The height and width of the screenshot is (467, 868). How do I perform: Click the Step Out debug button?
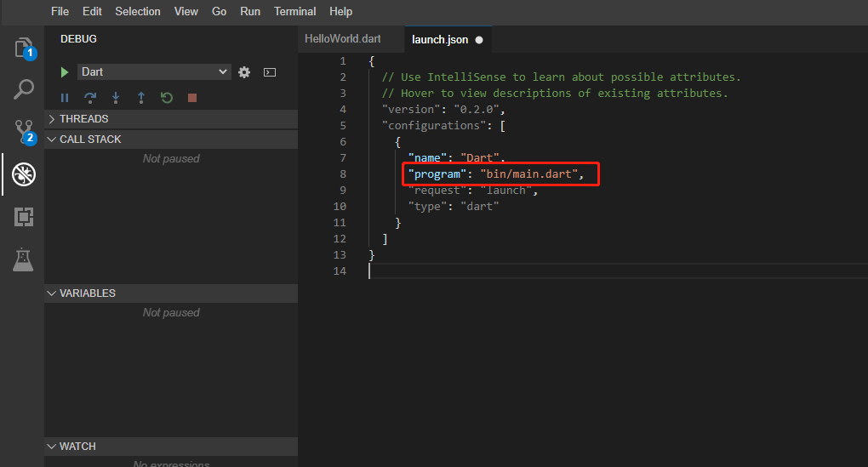coord(141,98)
